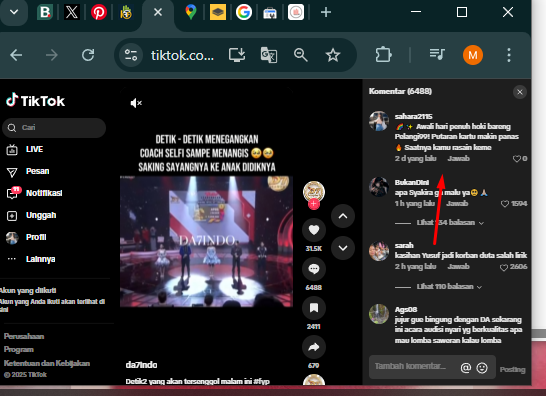Viewport: 546px width, 396px height.
Task: Reply to sarah's comment via Jawab
Action: pyautogui.click(x=458, y=266)
